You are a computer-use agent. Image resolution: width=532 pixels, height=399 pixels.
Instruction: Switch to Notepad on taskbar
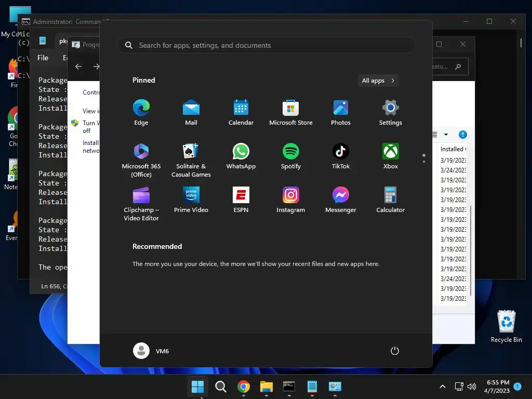(x=312, y=386)
